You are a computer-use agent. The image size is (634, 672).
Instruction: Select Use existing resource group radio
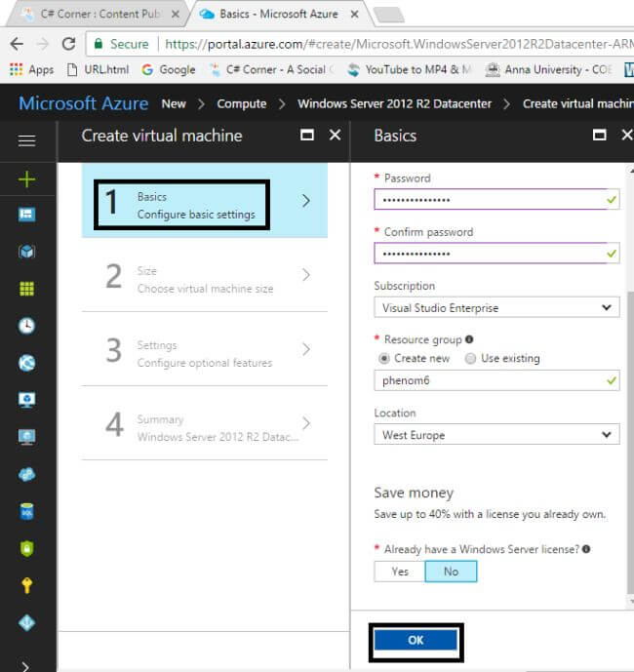[x=470, y=358]
